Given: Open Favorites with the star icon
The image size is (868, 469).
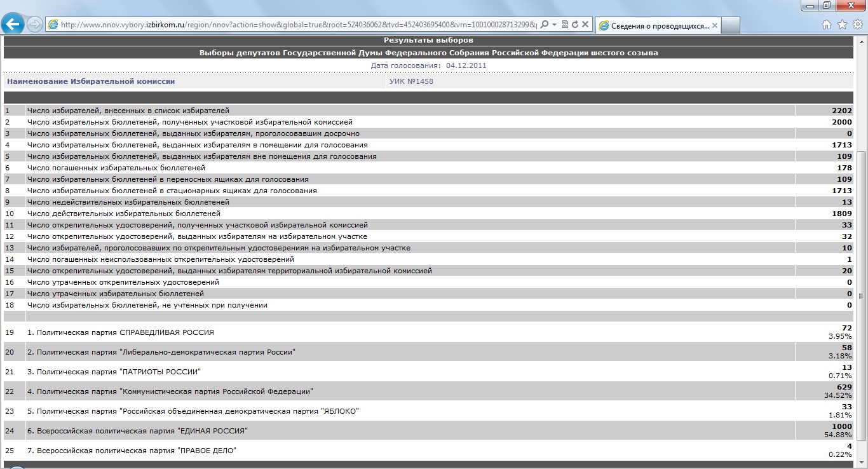Looking at the screenshot, I should (842, 25).
